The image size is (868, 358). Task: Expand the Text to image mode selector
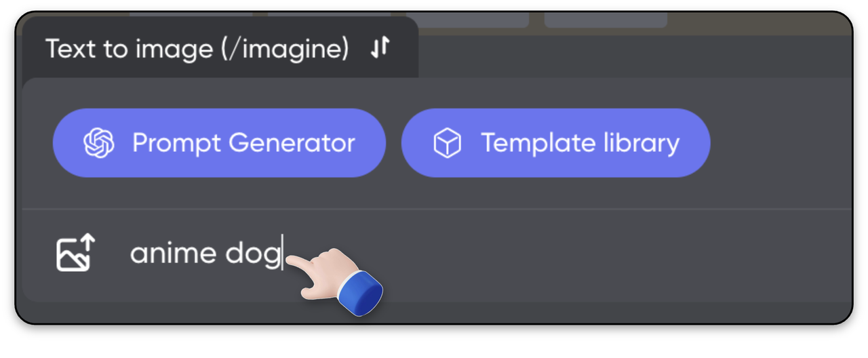[220, 48]
